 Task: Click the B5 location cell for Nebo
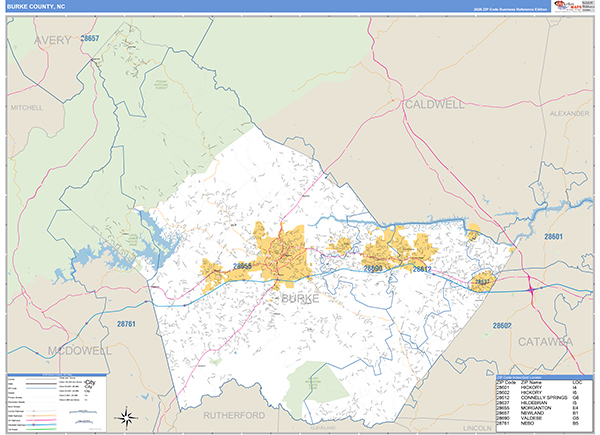pos(575,423)
